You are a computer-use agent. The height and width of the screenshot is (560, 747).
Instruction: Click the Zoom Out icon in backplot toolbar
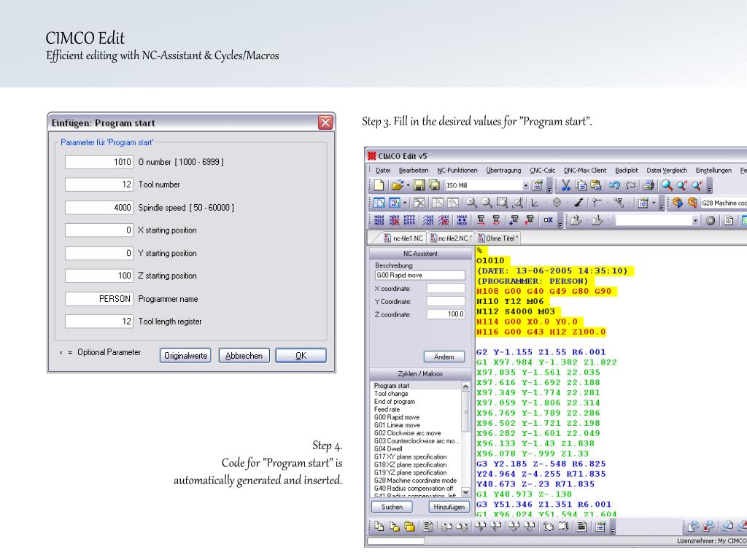(x=487, y=203)
